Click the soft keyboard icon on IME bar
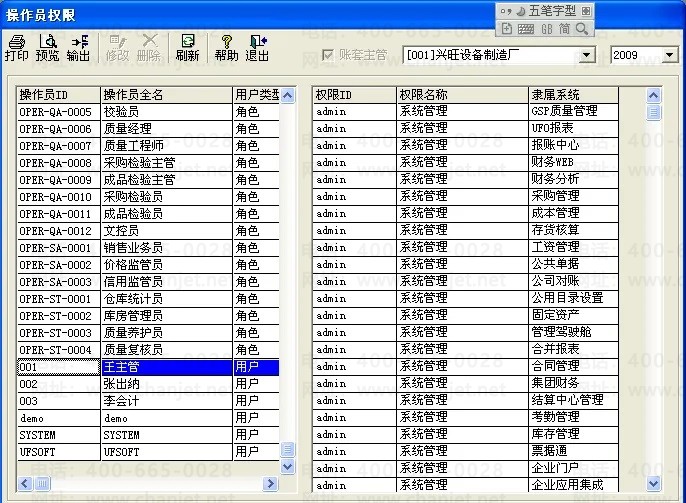 point(525,29)
